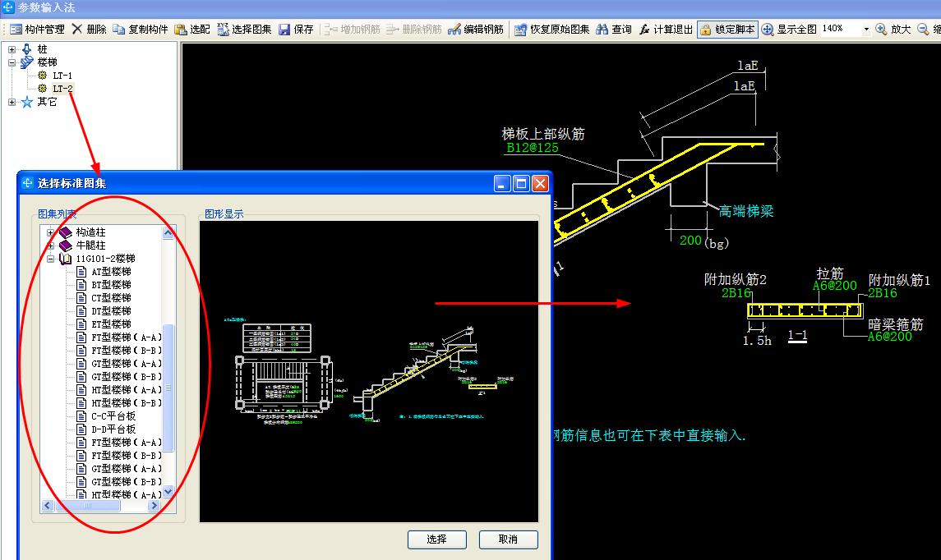The height and width of the screenshot is (560, 941).
Task: Click the A6@200 value under 暗梁箍筋
Action: 889,337
